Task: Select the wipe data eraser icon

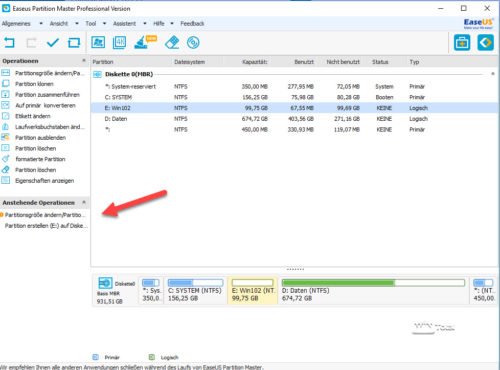Action: [x=172, y=42]
